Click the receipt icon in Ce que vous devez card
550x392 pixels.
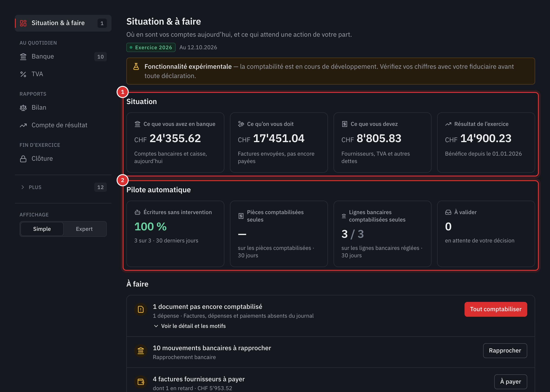click(x=344, y=124)
